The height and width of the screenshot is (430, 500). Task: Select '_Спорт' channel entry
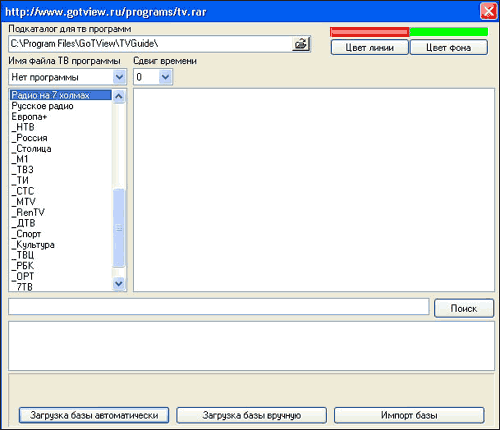tap(61, 234)
